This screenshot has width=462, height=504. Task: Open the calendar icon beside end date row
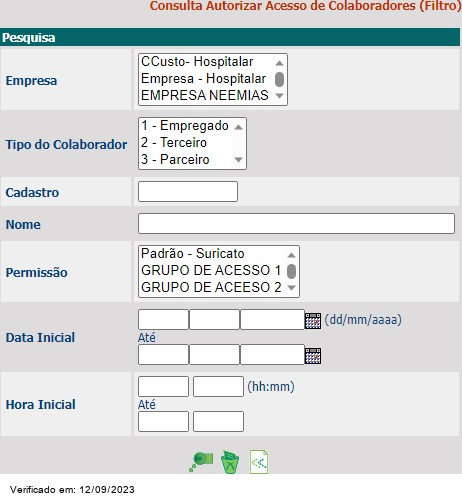(313, 356)
